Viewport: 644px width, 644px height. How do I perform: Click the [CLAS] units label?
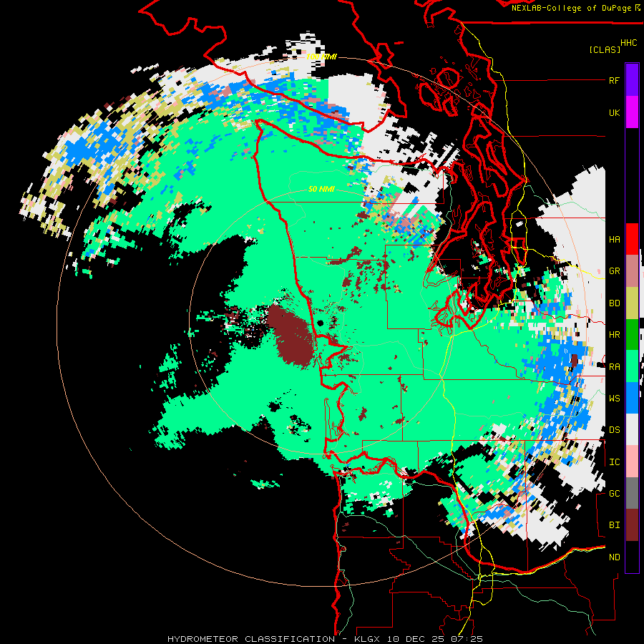pos(605,49)
